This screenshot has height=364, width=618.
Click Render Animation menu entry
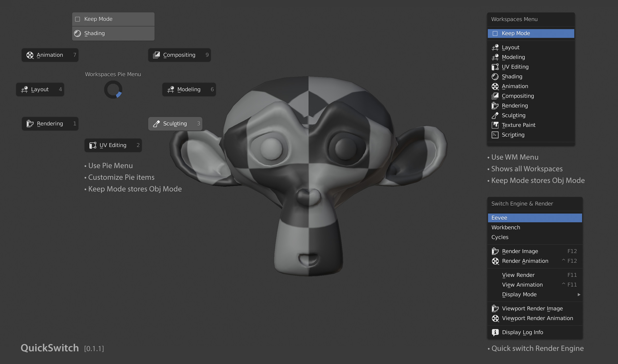pyautogui.click(x=525, y=261)
